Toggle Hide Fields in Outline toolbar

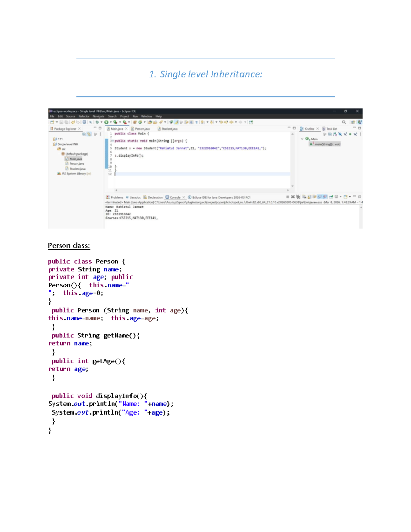tap(340, 134)
